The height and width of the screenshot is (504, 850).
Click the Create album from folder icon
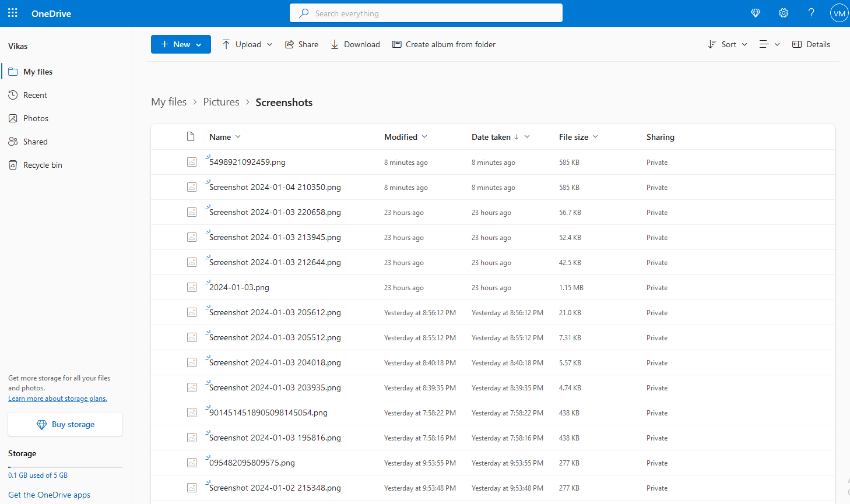(397, 44)
